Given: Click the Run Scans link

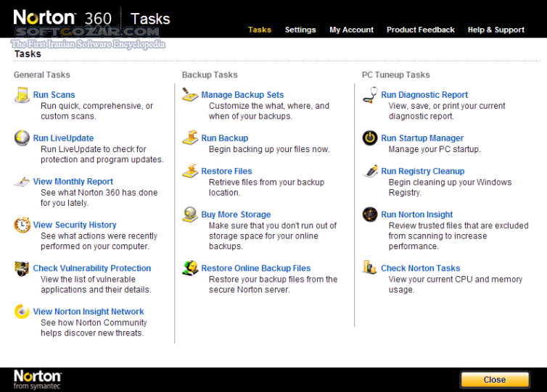Looking at the screenshot, I should pyautogui.click(x=54, y=95).
